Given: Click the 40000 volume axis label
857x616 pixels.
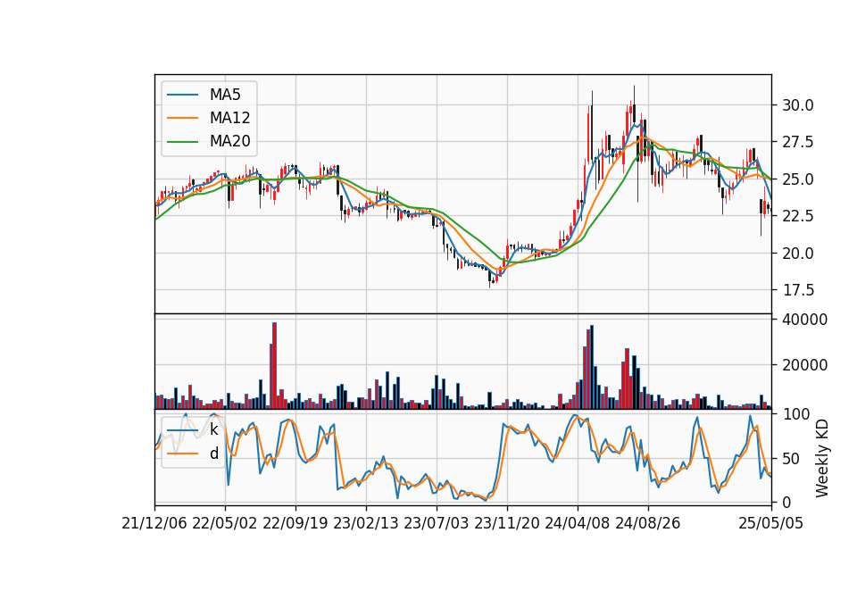Looking at the screenshot, I should pos(805,320).
